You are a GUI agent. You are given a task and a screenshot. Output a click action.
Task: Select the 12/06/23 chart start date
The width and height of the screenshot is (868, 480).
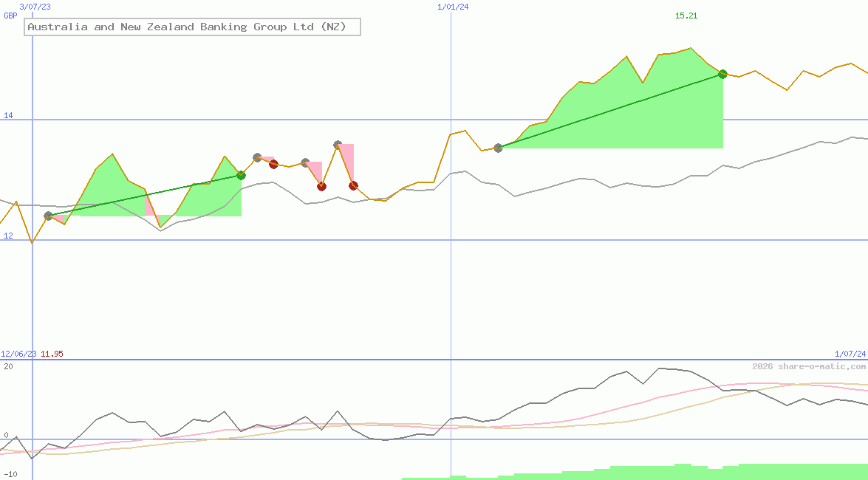(18, 354)
